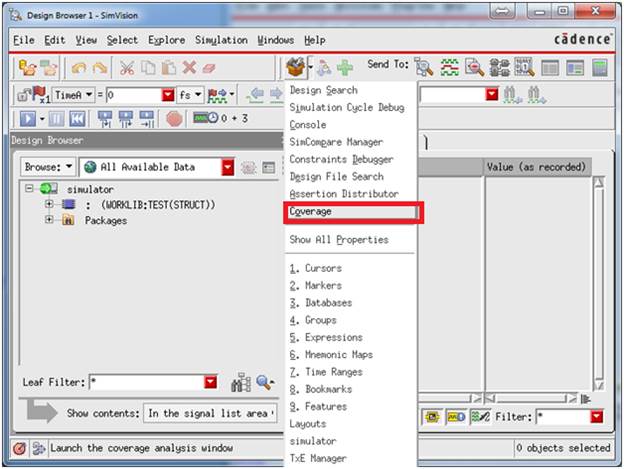Select the Packages tree item

105,220
